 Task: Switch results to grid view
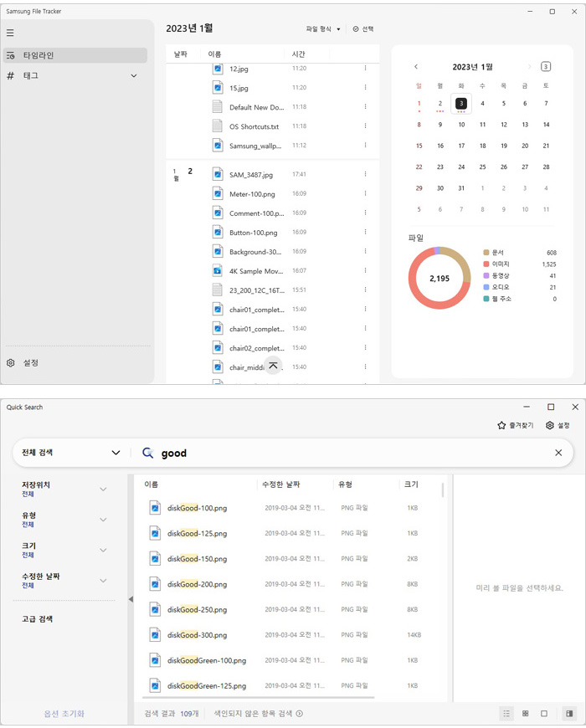[525, 714]
